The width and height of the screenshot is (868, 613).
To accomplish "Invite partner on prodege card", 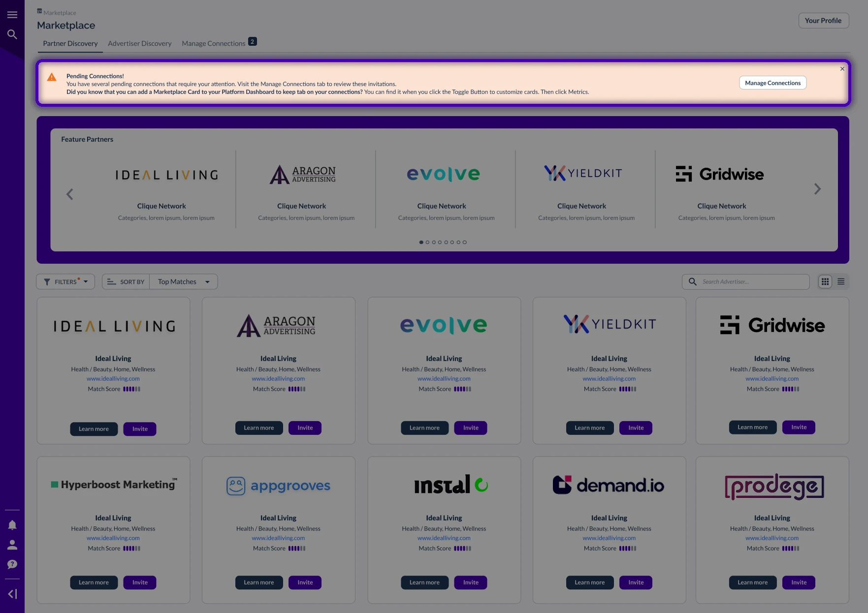I will click(x=799, y=582).
